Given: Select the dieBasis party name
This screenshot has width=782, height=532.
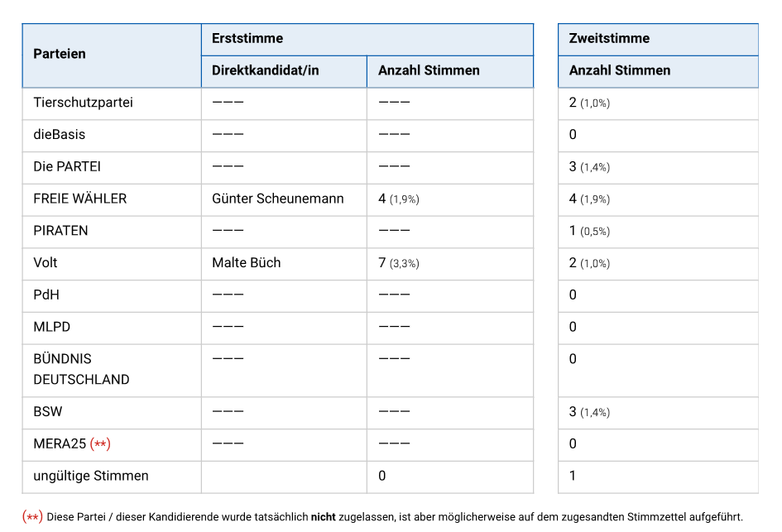Looking at the screenshot, I should click(59, 134).
